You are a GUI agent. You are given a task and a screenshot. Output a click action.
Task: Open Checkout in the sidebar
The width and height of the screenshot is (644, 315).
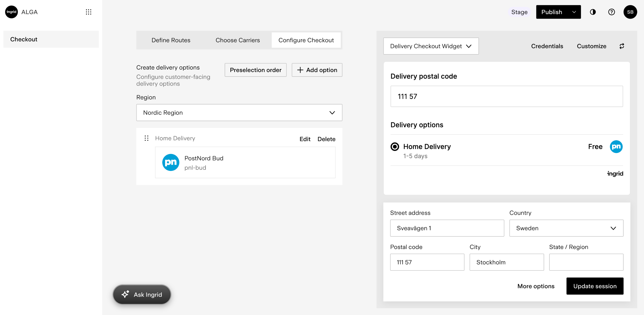point(51,39)
